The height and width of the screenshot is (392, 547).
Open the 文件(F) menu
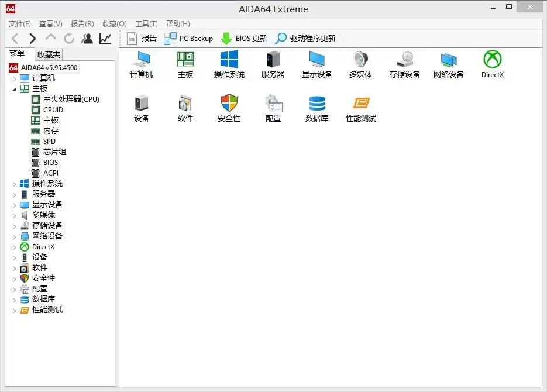click(x=20, y=24)
